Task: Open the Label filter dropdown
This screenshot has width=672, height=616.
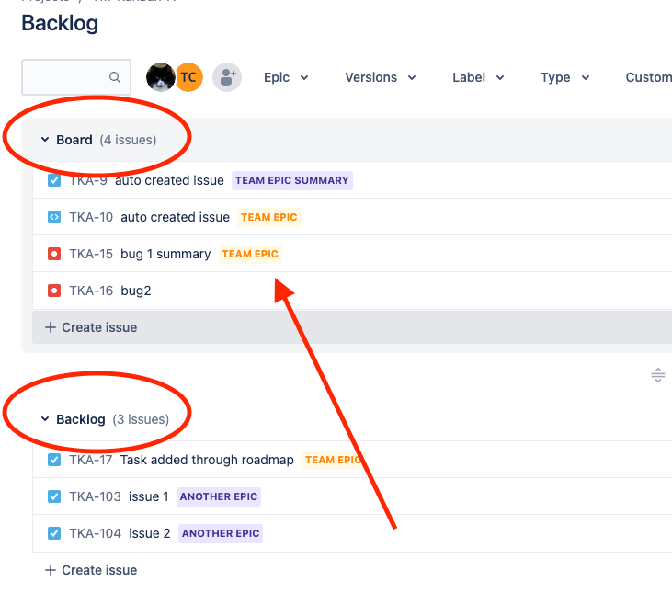Action: 478,77
